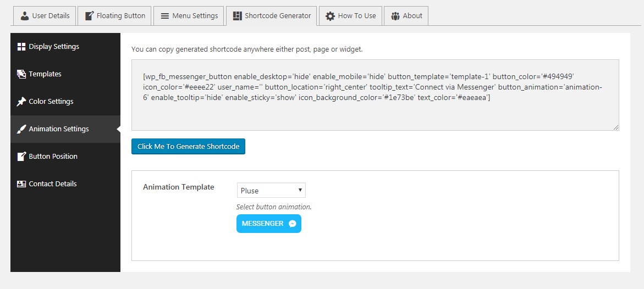The image size is (644, 289).
Task: Open Button Position in the sidebar
Action: pyautogui.click(x=65, y=157)
